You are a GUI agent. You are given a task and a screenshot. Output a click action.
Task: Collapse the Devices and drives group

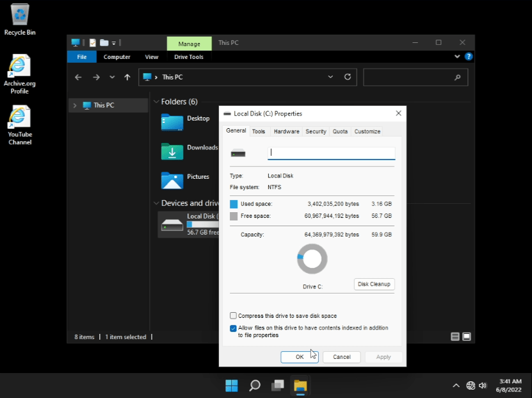tap(156, 203)
